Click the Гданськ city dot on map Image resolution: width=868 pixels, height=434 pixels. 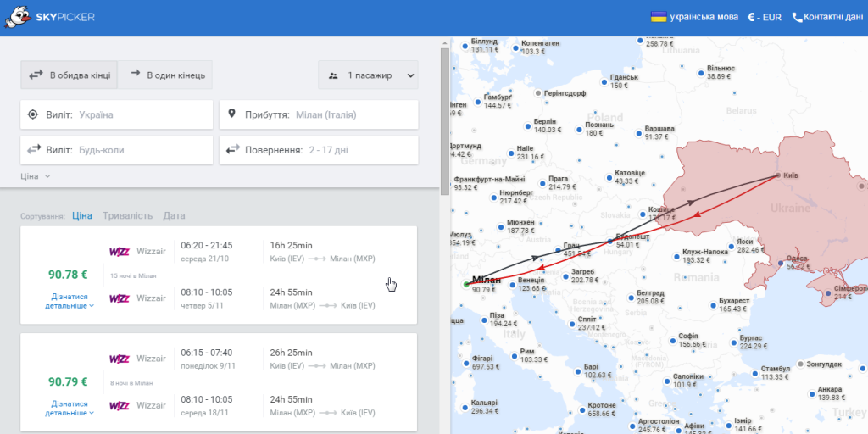pos(604,81)
